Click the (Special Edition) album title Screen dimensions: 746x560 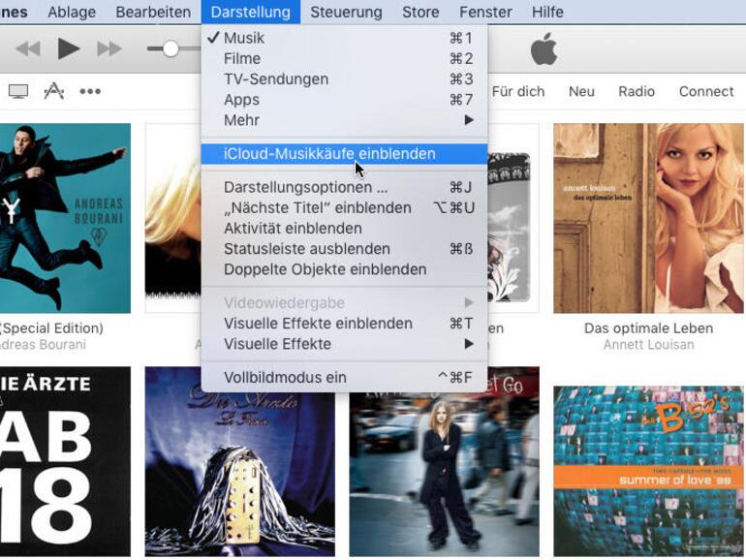click(51, 328)
